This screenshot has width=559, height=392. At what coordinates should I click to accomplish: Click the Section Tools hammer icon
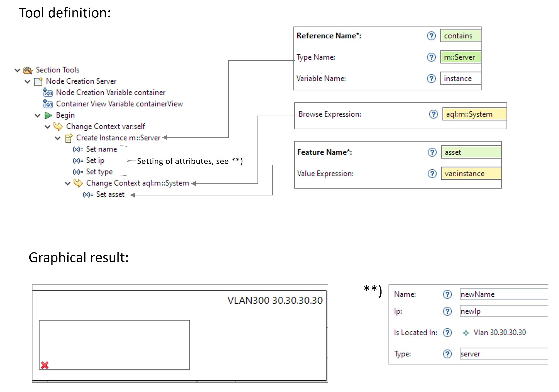point(28,70)
